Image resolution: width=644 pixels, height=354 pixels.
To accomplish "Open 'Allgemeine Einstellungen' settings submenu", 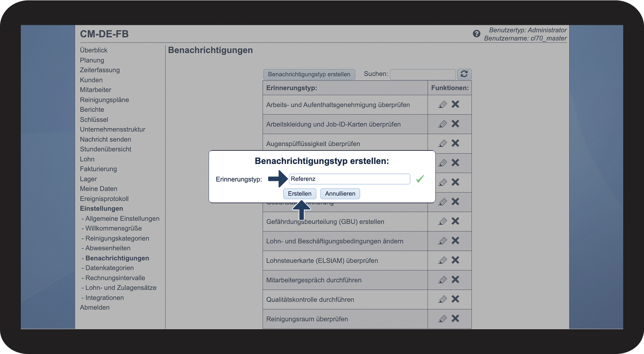I will click(x=122, y=218).
